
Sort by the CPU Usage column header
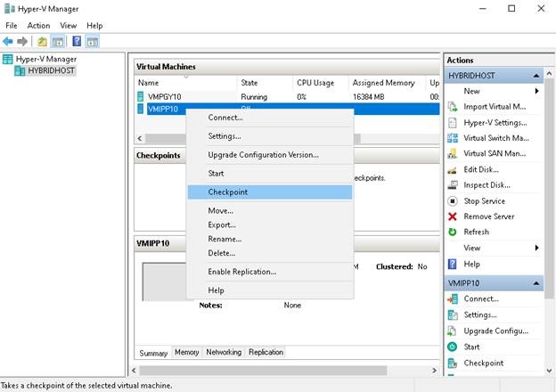321,83
